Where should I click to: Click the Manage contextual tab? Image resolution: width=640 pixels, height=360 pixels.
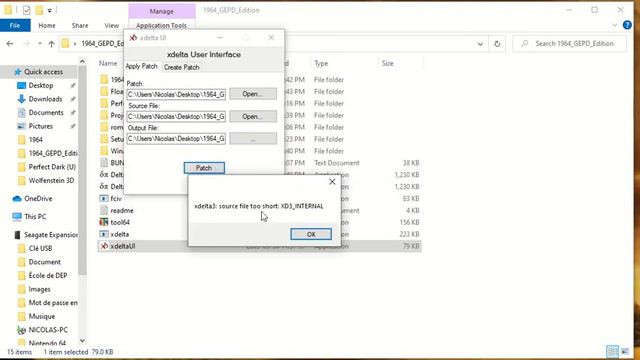coord(162,11)
